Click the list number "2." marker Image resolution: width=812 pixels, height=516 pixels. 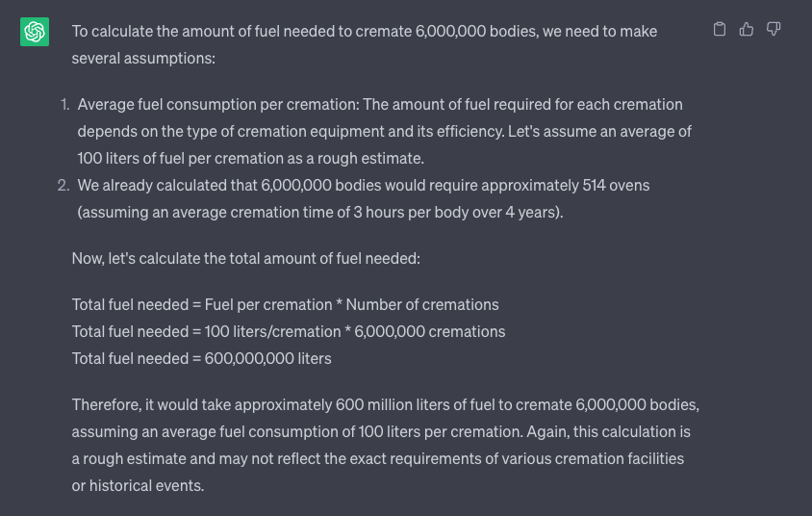(64, 185)
